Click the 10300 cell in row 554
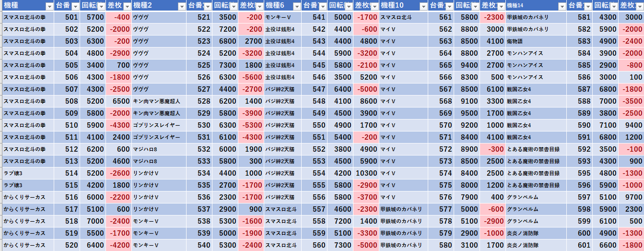 point(366,173)
